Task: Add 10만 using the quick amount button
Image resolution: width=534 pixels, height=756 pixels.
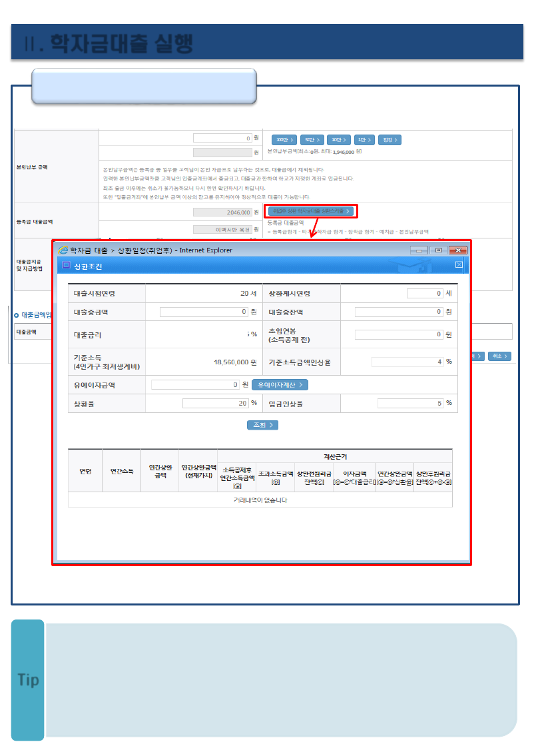Action: (338, 140)
